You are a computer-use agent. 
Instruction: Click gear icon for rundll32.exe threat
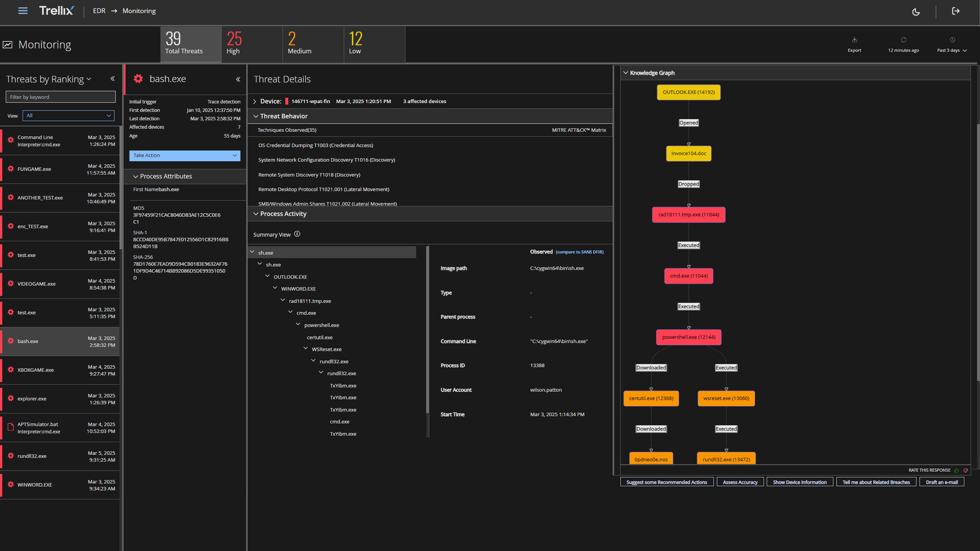[x=11, y=455]
